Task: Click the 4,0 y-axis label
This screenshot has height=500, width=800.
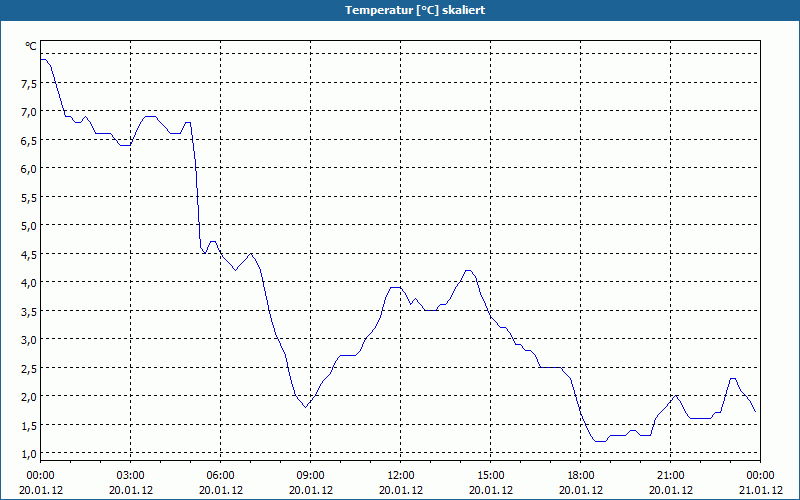Action: (x=29, y=283)
